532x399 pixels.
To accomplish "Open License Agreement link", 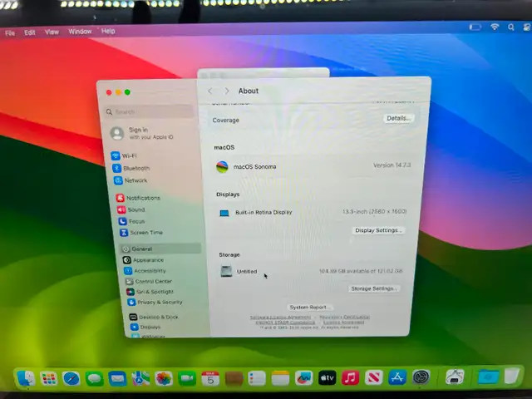I will point(343,323).
